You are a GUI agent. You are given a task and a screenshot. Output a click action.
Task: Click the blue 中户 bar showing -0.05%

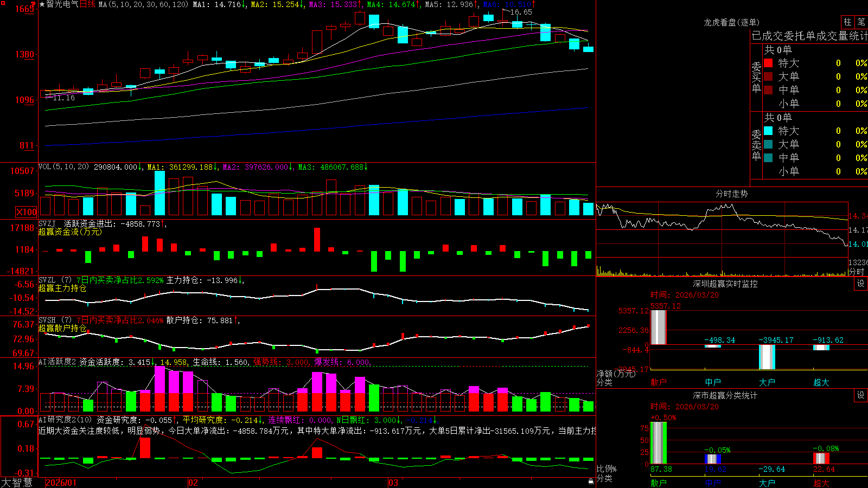[713, 459]
